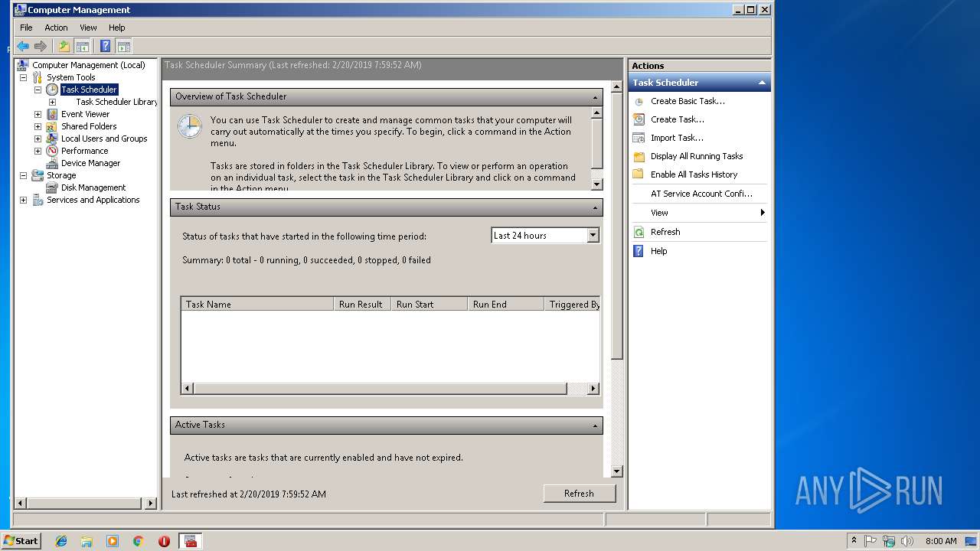Click the Disk Management icon
Image resolution: width=980 pixels, height=551 pixels.
52,187
